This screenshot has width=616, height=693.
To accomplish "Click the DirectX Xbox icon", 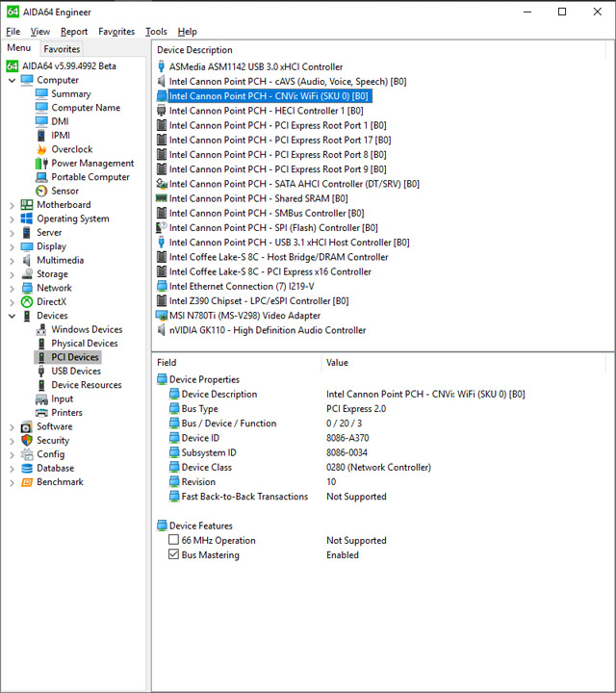I will coord(27,302).
